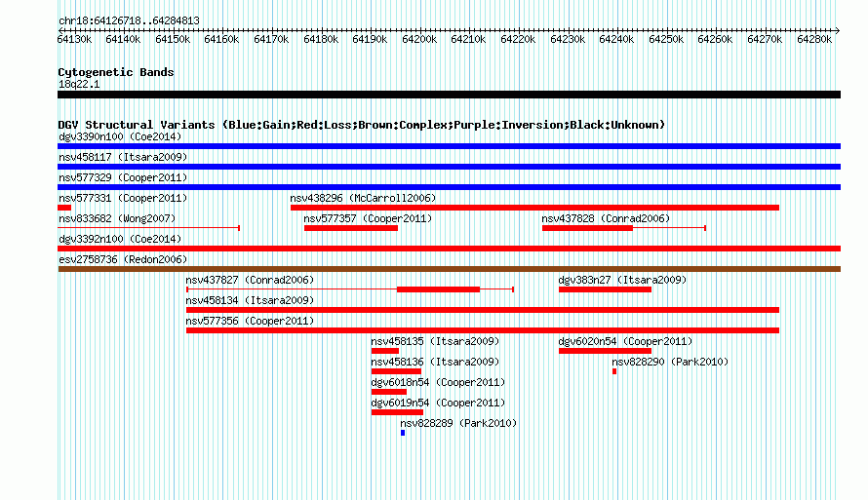
Task: Open nsv828290 (Park2010) label
Action: [670, 362]
